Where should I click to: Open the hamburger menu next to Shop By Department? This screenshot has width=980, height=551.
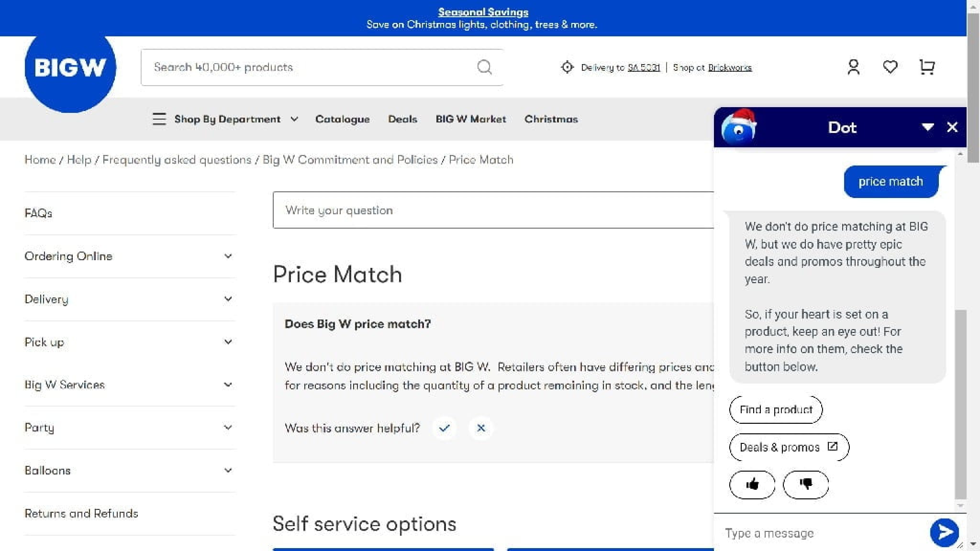[159, 119]
